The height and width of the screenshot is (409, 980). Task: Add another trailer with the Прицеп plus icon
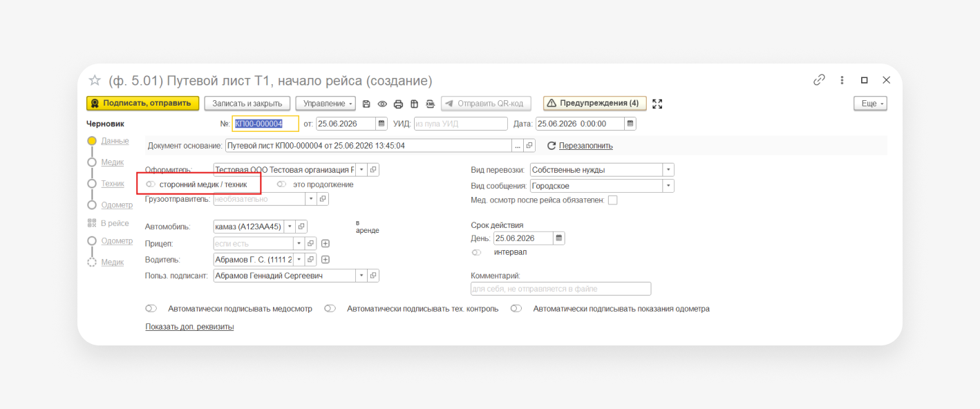pos(326,243)
